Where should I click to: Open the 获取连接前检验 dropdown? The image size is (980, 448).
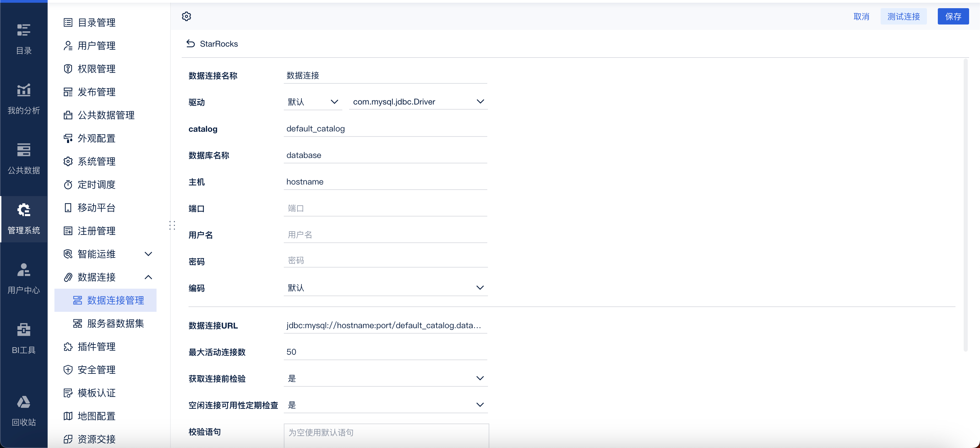pyautogui.click(x=386, y=378)
